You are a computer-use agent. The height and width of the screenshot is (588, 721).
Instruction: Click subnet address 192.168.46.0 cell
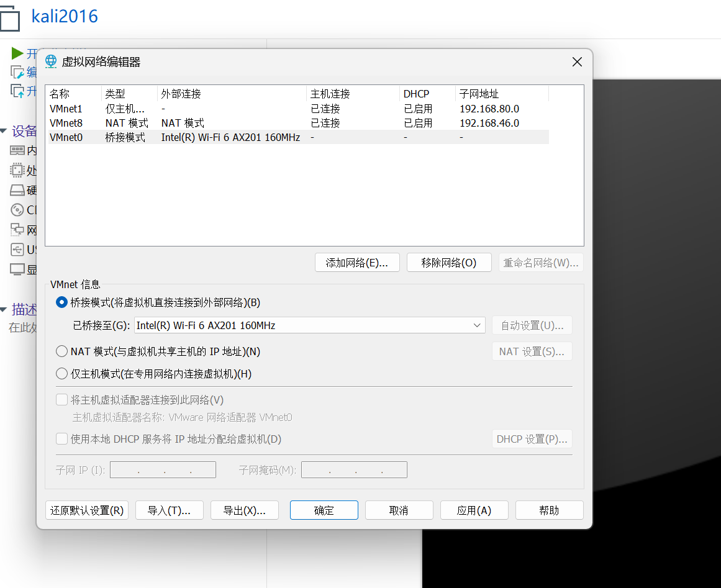coord(489,123)
